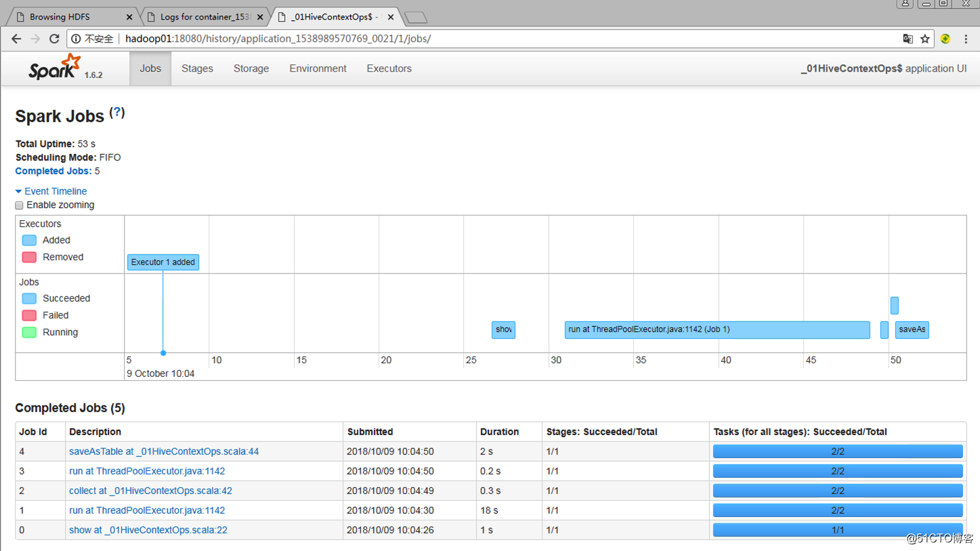Click the Duration column header
Viewport: 980px width, 551px height.
509,432
